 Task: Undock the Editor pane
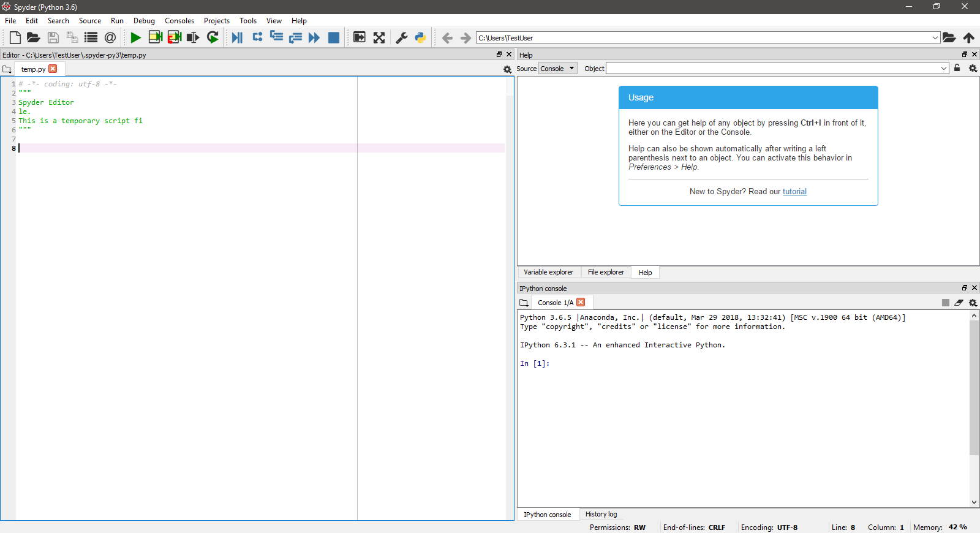pos(499,55)
